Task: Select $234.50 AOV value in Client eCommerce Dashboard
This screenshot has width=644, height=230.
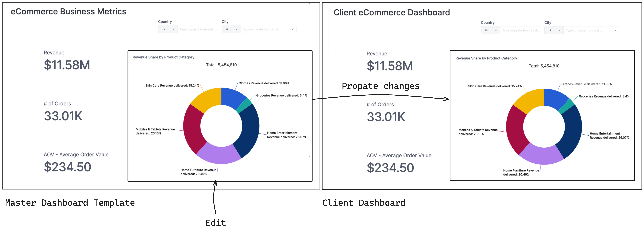Action: (390, 168)
